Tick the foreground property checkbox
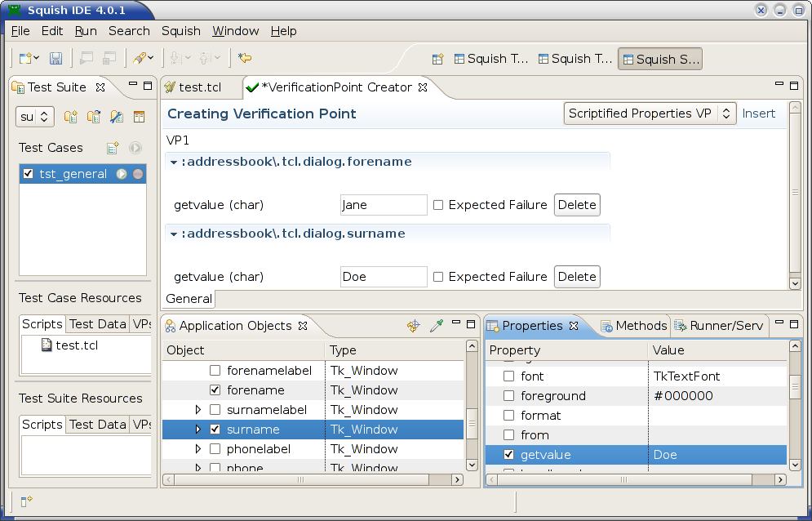 pos(508,396)
